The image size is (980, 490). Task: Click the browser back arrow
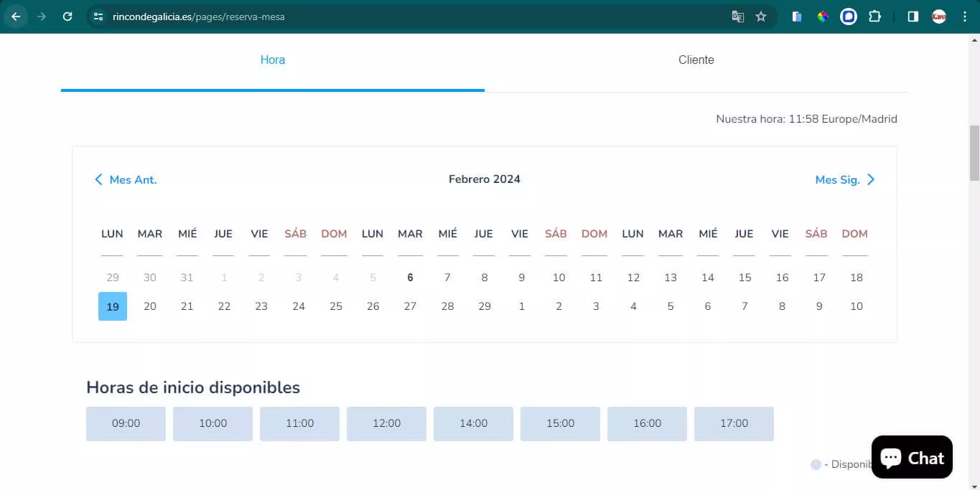point(16,17)
